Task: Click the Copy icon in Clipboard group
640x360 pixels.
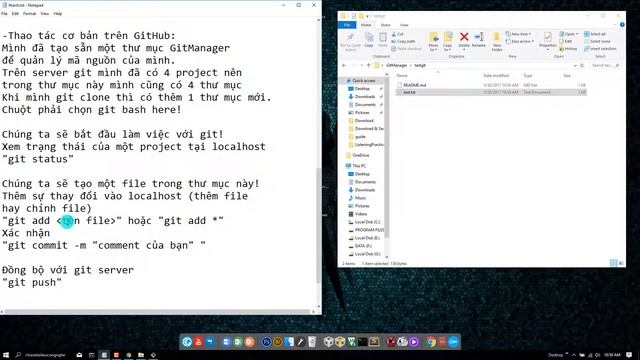Action: pyautogui.click(x=369, y=38)
